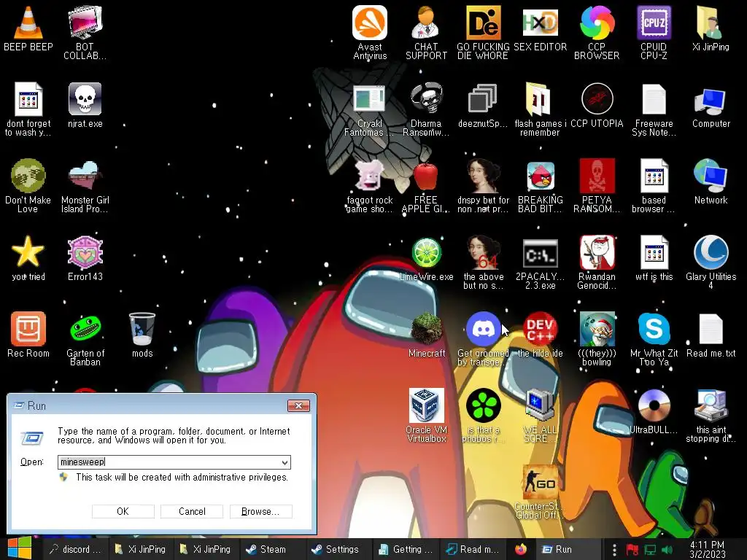
Task: Open the Windows Start menu
Action: pyautogui.click(x=20, y=548)
